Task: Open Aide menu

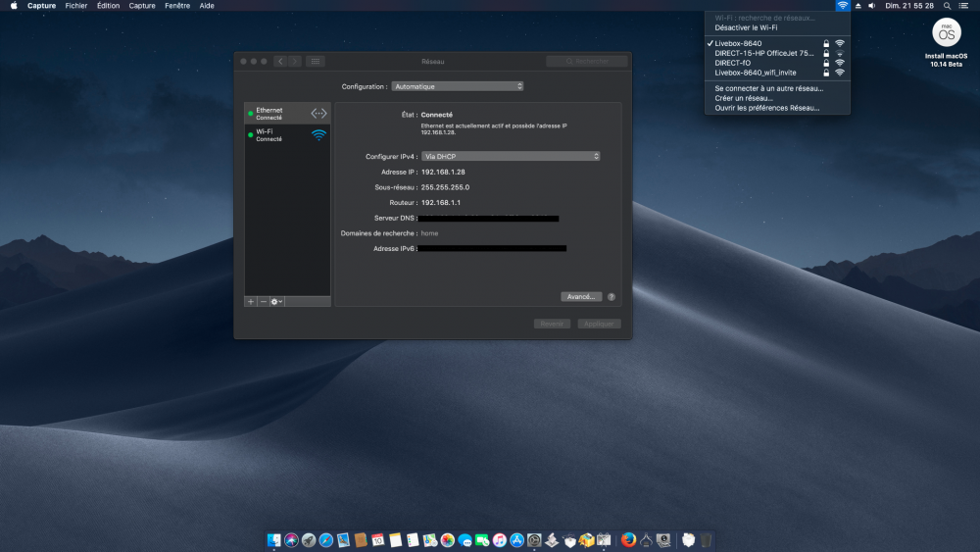Action: [207, 6]
